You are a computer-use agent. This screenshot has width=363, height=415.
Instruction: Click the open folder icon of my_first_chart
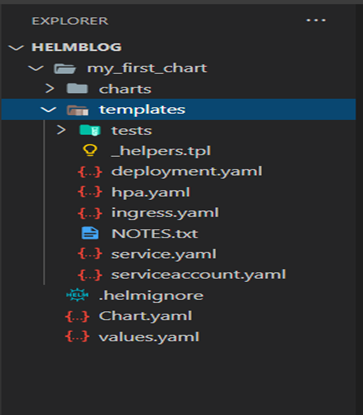(x=65, y=68)
